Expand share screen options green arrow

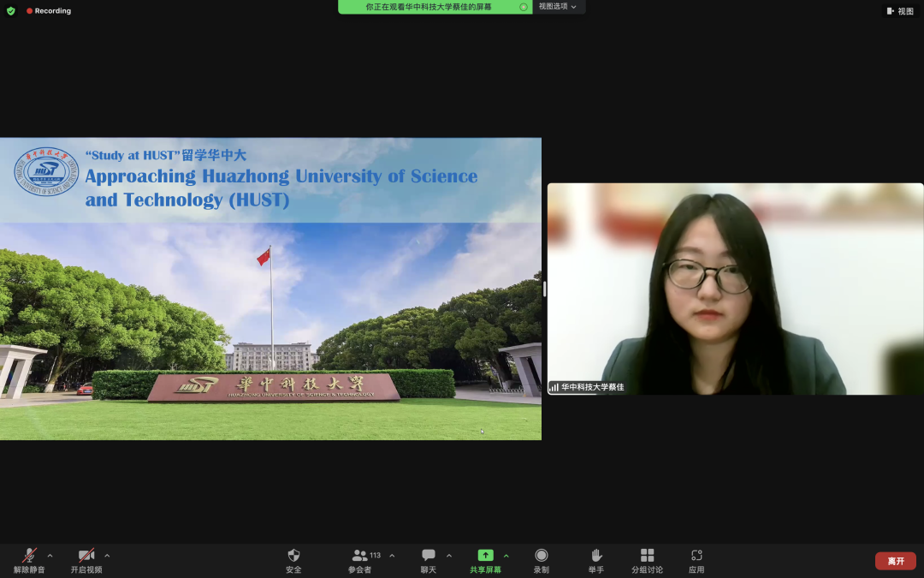(x=506, y=556)
